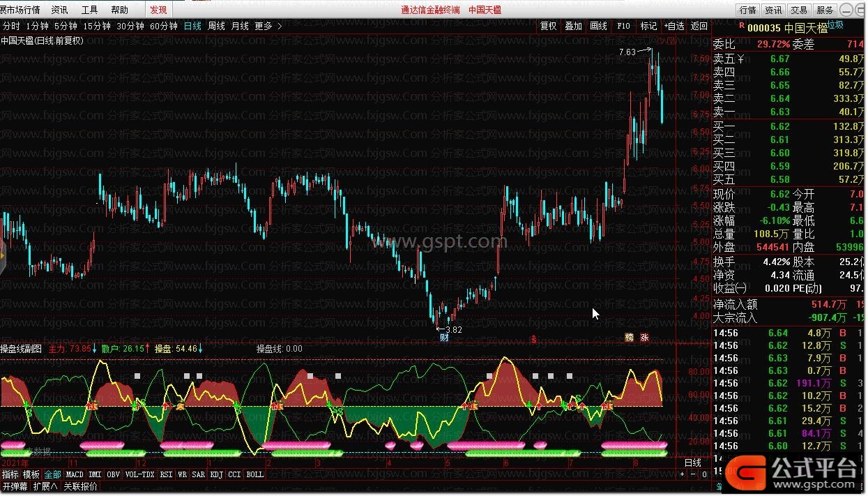Click the chart title 中国天楹(日线 前复权)

pos(43,40)
